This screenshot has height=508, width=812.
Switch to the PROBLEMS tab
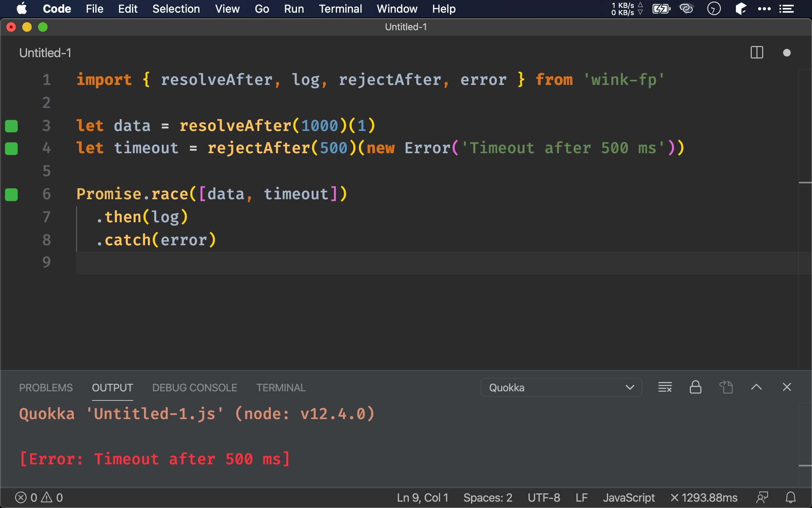pos(46,387)
